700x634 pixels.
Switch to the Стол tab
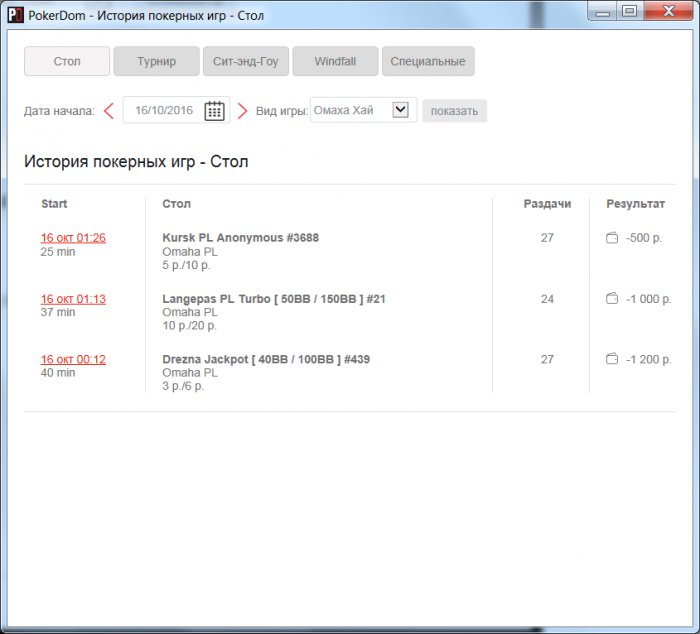click(67, 61)
